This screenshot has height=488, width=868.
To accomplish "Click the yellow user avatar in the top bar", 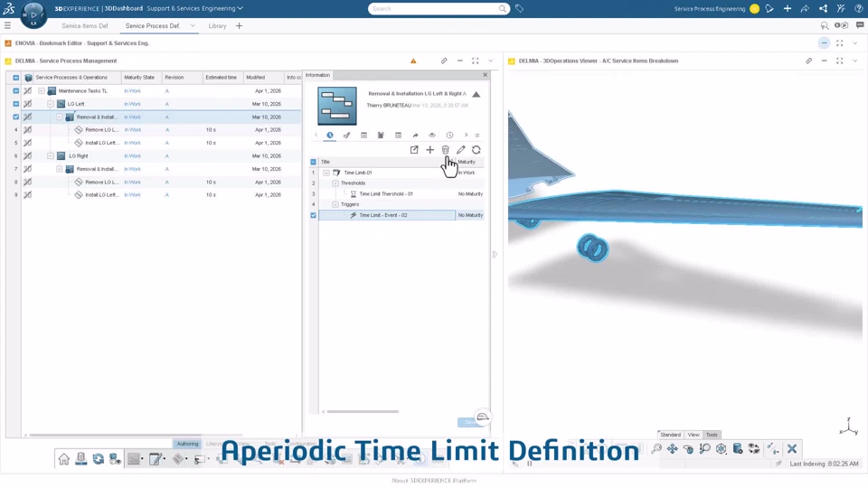I will pyautogui.click(x=754, y=8).
